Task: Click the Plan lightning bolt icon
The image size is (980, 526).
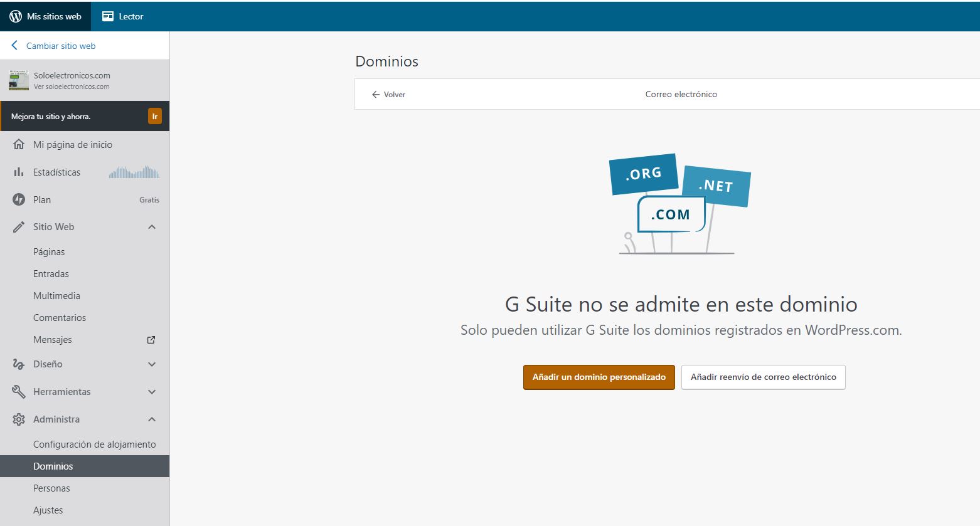Action: pyautogui.click(x=19, y=199)
